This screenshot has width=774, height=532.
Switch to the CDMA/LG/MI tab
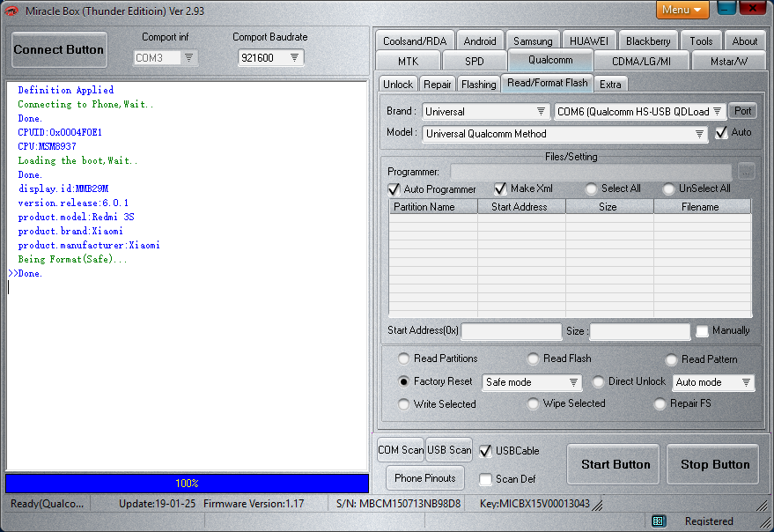click(641, 62)
